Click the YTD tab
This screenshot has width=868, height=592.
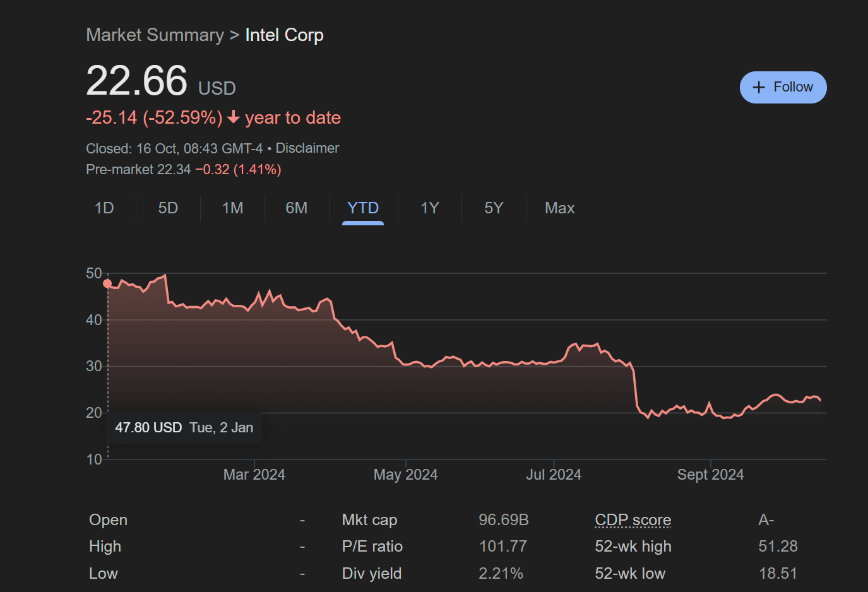tap(363, 208)
